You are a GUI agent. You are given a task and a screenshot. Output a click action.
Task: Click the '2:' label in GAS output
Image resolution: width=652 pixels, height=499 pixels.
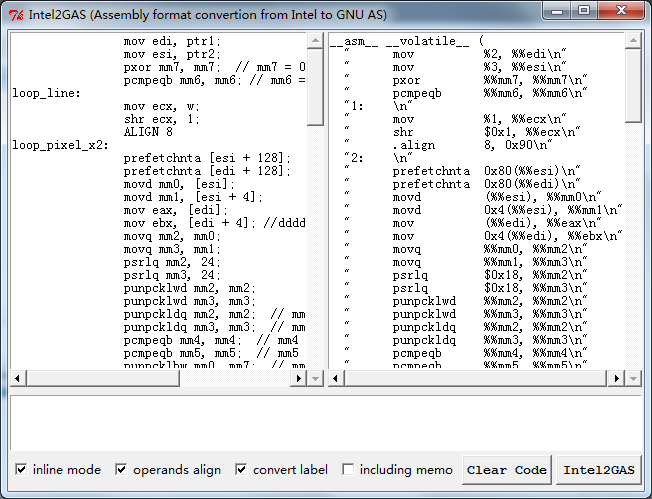(357, 158)
